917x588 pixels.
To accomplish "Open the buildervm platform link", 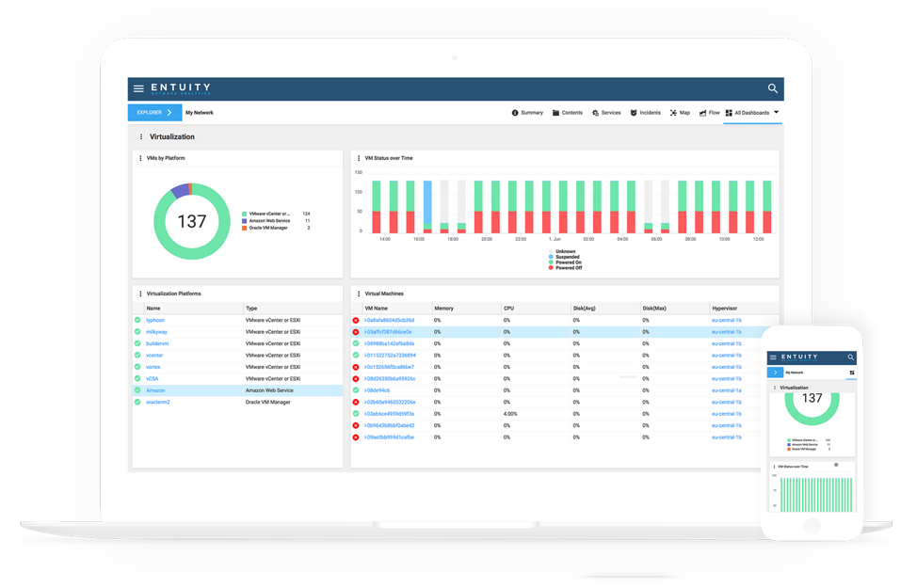I will 156,343.
